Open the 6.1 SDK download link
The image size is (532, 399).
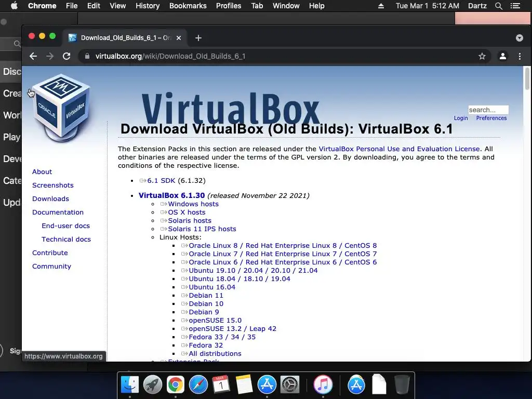pos(161,180)
